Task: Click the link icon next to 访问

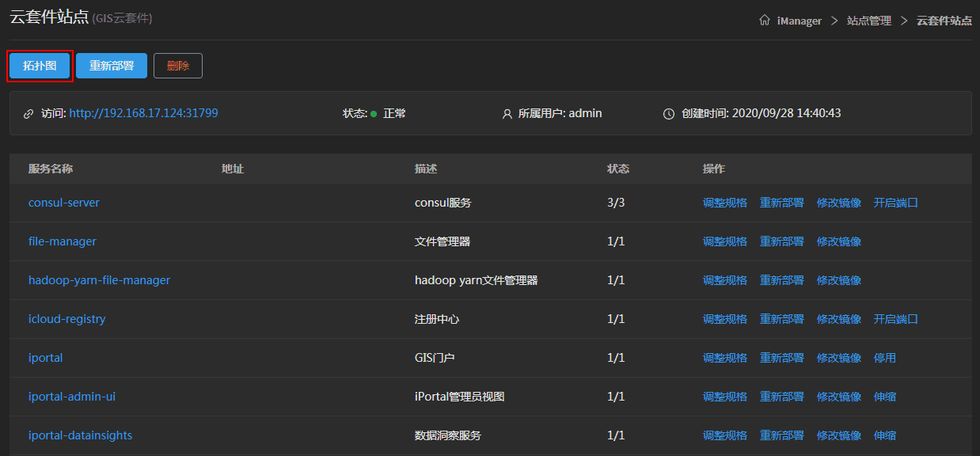Action: pos(28,114)
